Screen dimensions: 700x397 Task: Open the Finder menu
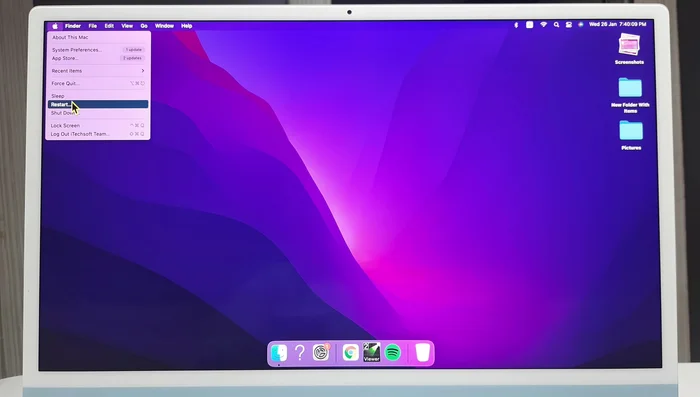click(x=73, y=26)
